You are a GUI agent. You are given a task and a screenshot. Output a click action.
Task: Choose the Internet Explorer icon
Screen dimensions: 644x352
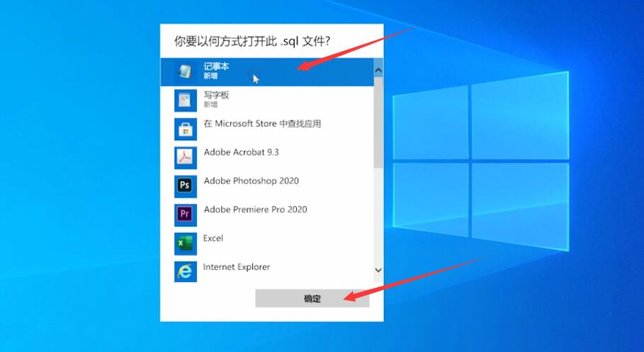[185, 271]
